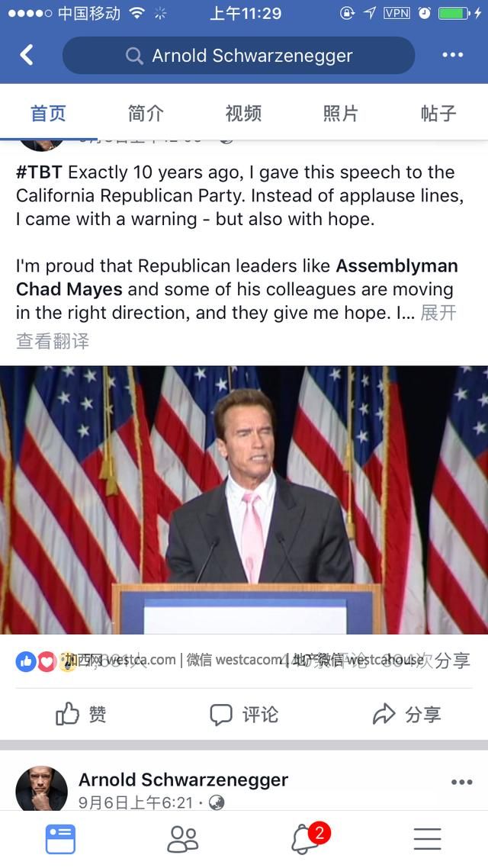The image size is (488, 868).
Task: Open the three-dot menu in header
Action: 452,55
